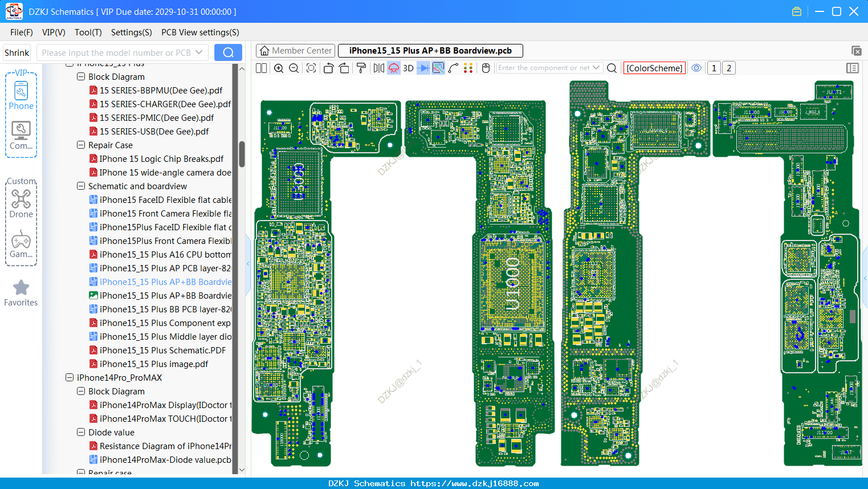This screenshot has width=868, height=489.
Task: Rotate the board clockwise
Action: coord(344,68)
